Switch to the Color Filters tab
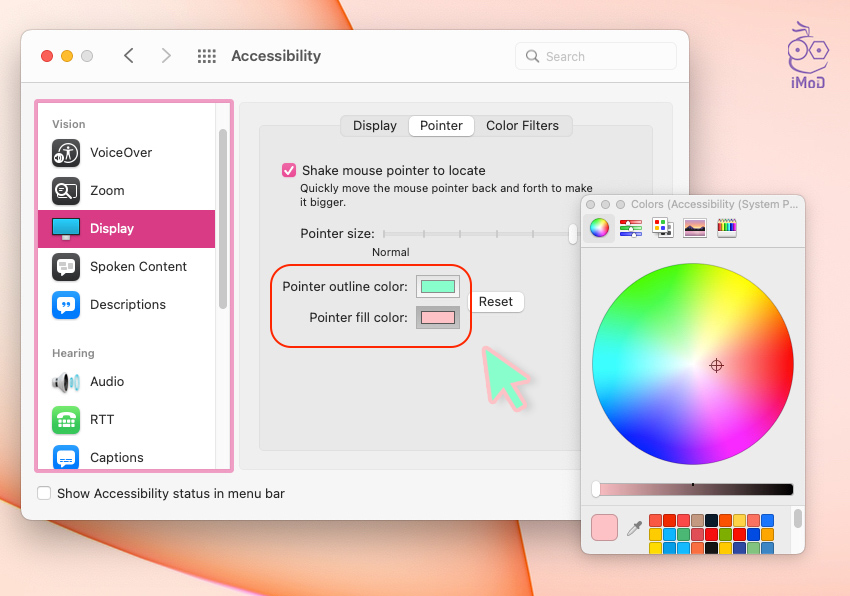 click(522, 126)
